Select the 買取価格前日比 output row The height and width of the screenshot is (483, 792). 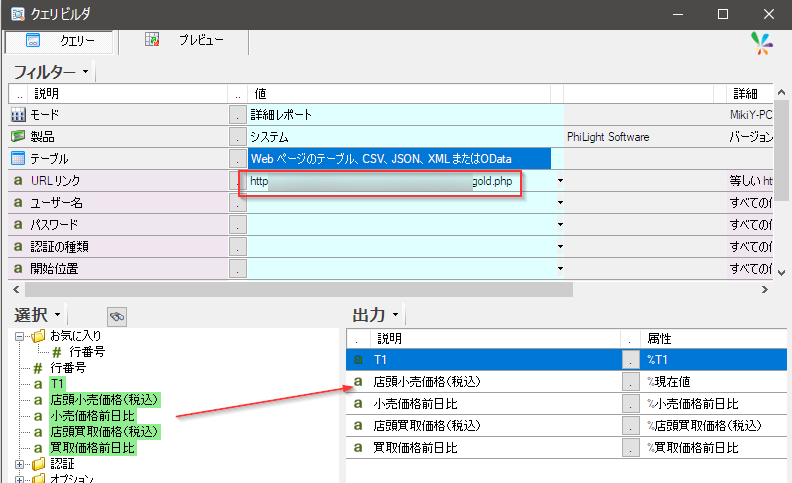click(x=566, y=448)
